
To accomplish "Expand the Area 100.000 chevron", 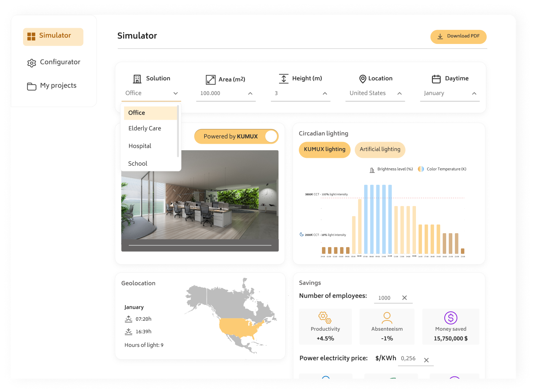I will (250, 93).
